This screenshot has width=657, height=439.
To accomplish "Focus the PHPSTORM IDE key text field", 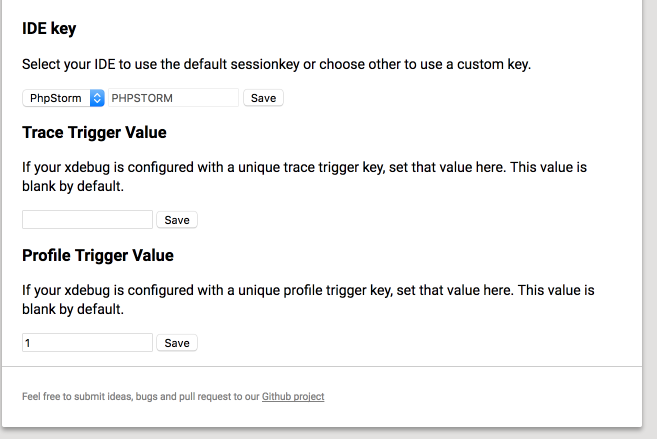I will point(173,98).
